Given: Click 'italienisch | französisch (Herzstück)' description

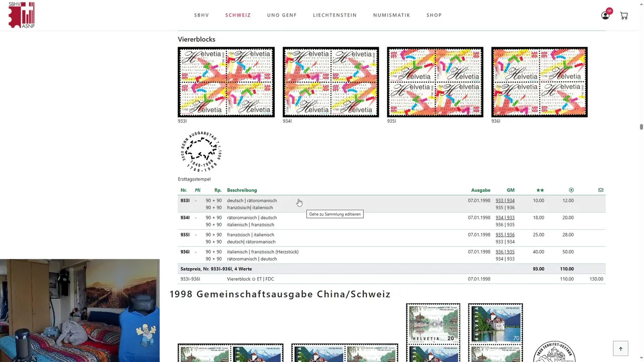Looking at the screenshot, I should coord(263,252).
